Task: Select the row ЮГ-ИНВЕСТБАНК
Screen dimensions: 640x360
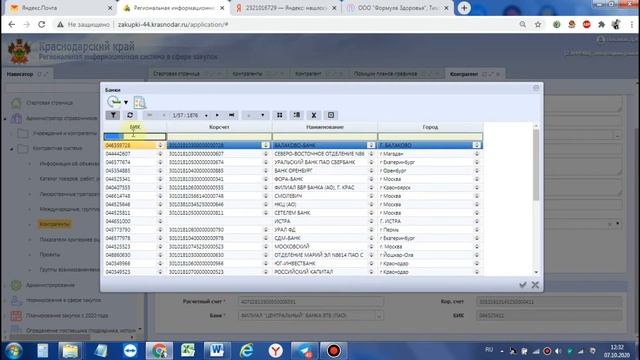Action: (x=293, y=263)
